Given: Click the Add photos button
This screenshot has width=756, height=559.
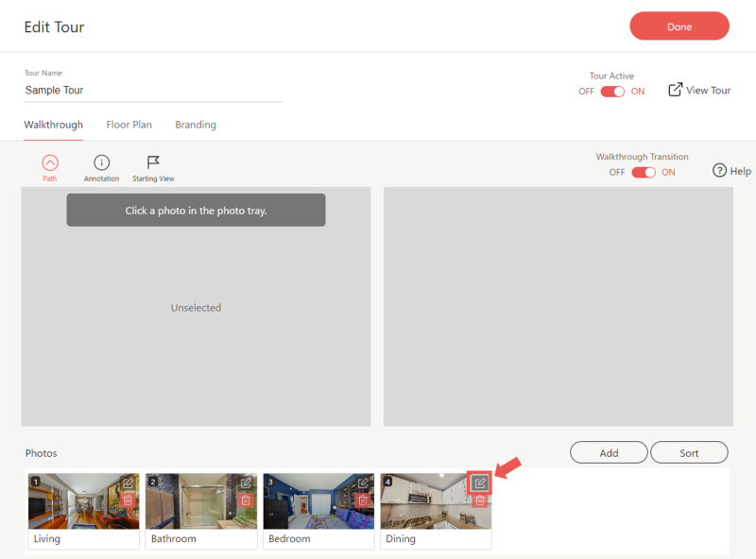Looking at the screenshot, I should [x=609, y=453].
